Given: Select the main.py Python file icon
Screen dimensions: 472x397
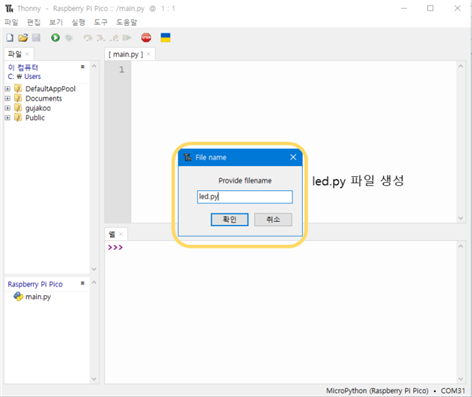Looking at the screenshot, I should 18,296.
